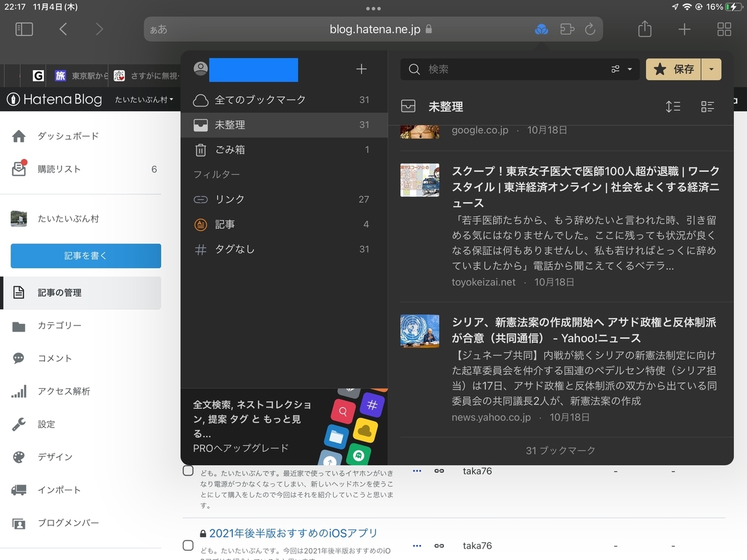747x560 pixels.
Task: Open 設定 in Hatena sidebar
Action: (x=46, y=424)
